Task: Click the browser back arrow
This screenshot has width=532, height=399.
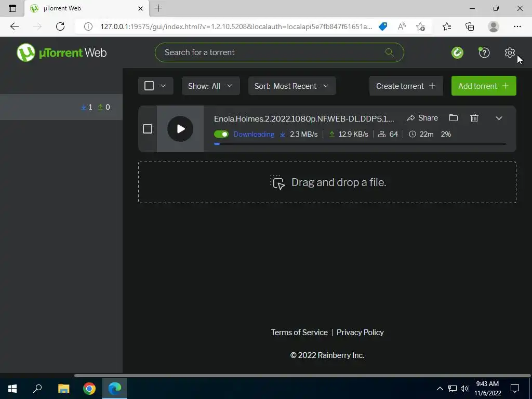Action: pos(14,26)
